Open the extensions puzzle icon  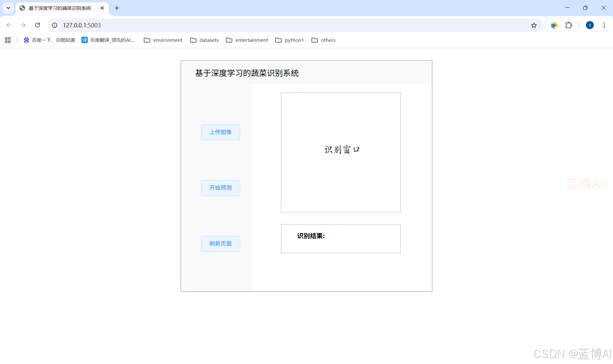[x=569, y=25]
